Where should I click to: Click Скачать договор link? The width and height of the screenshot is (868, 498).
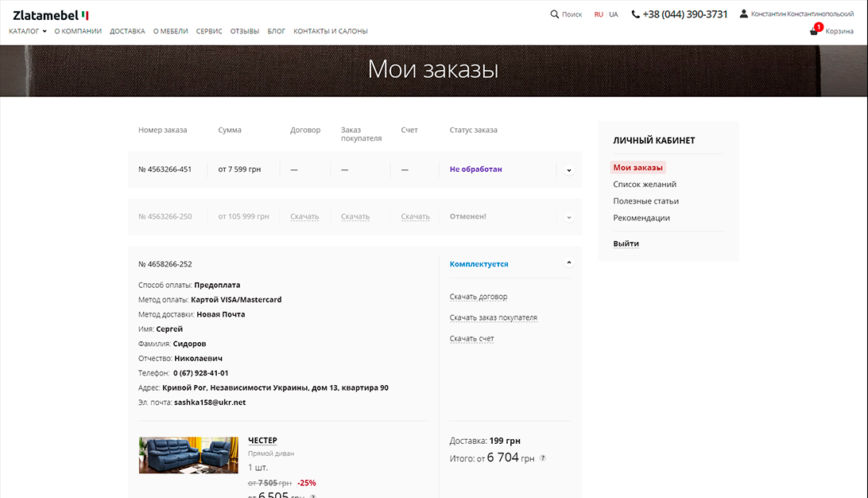[479, 297]
